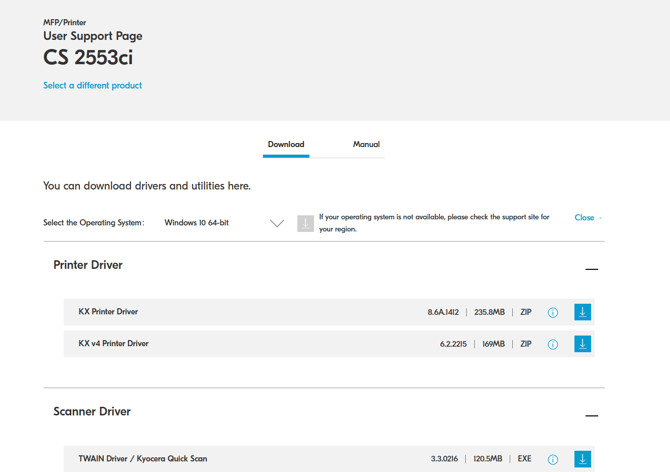The height and width of the screenshot is (472, 670).
Task: Show info for KX Printer Driver
Action: [552, 313]
